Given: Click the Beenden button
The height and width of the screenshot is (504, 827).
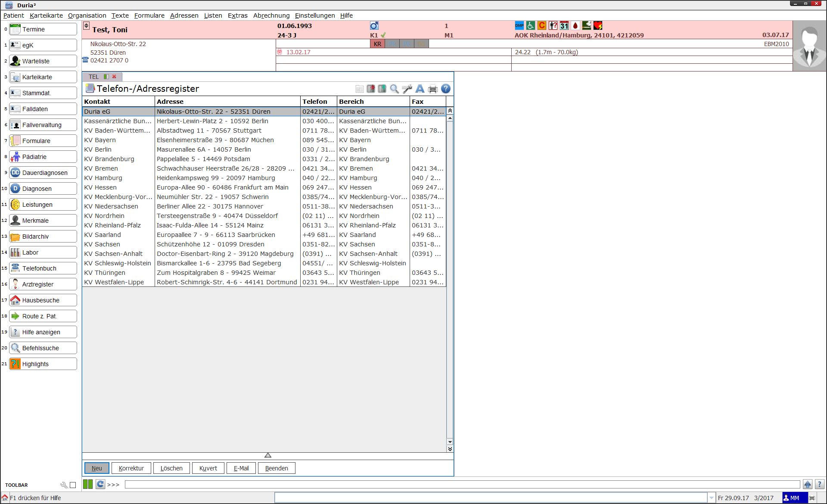Looking at the screenshot, I should coord(277,468).
